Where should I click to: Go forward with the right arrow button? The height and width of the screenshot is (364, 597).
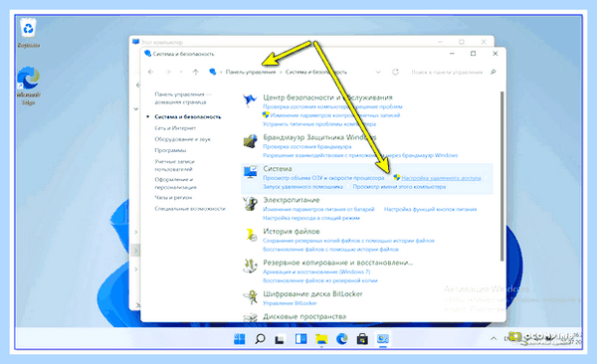coord(167,72)
